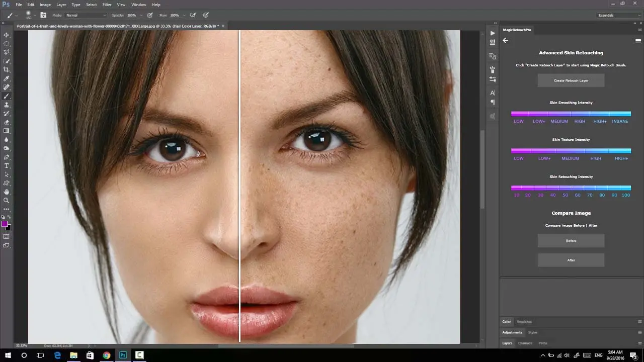Image resolution: width=644 pixels, height=362 pixels.
Task: Open the brush preset picker dropdown
Action: [35, 15]
